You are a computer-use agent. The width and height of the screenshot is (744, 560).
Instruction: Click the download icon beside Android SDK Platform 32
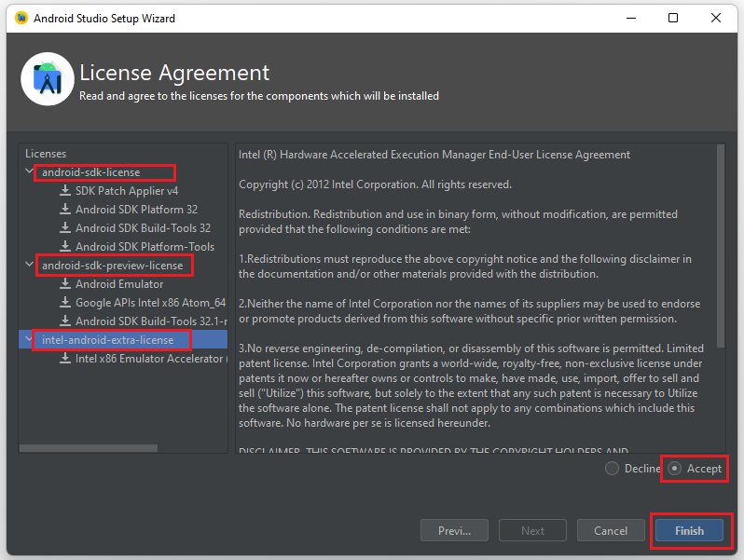pos(65,209)
